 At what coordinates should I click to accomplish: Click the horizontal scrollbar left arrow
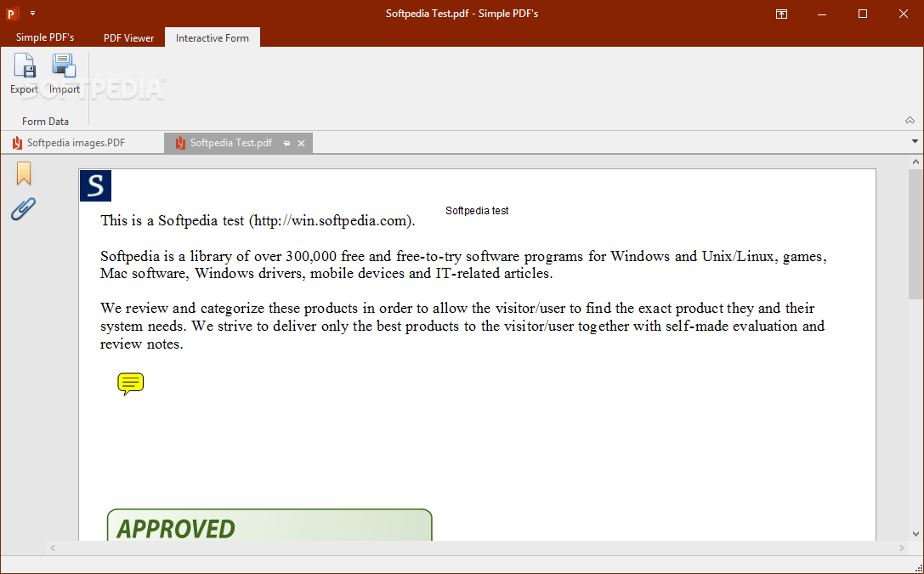tap(53, 548)
